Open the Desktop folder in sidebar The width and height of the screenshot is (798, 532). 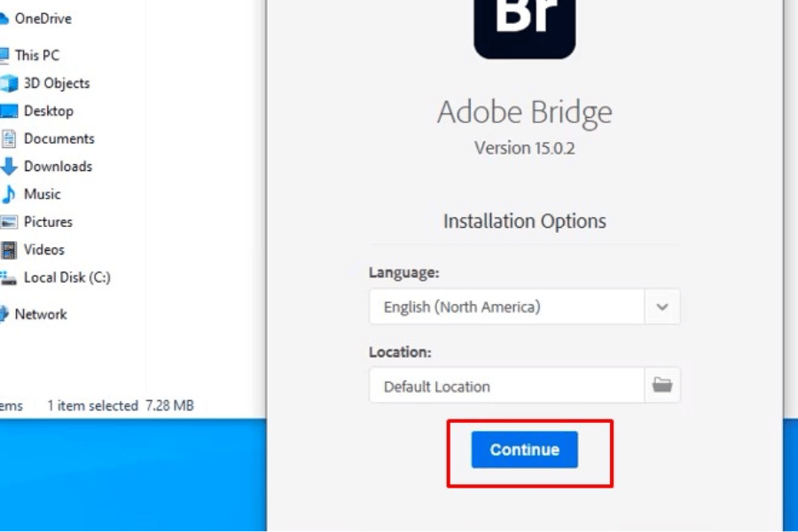pos(48,111)
